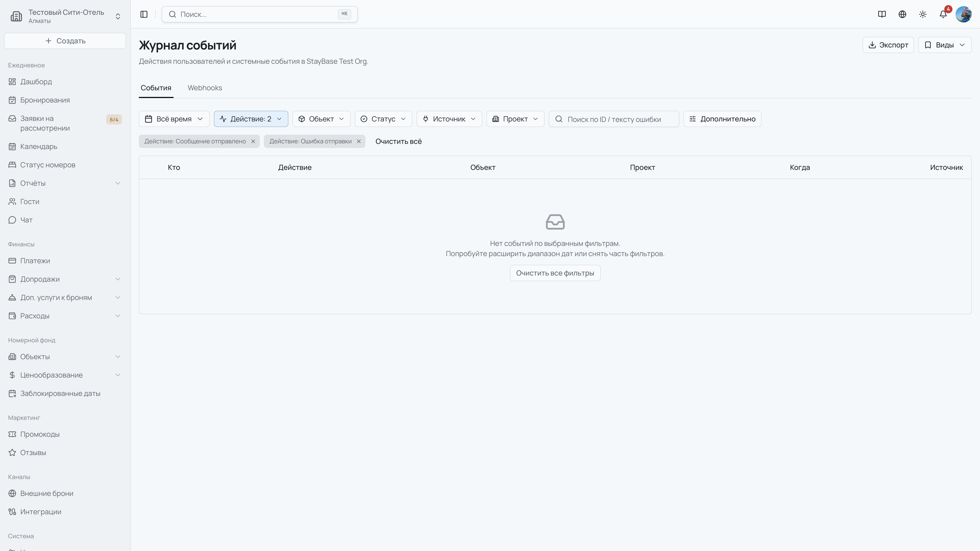Click the Допродажи shopping bag icon
Image resolution: width=980 pixels, height=551 pixels.
coord(12,279)
